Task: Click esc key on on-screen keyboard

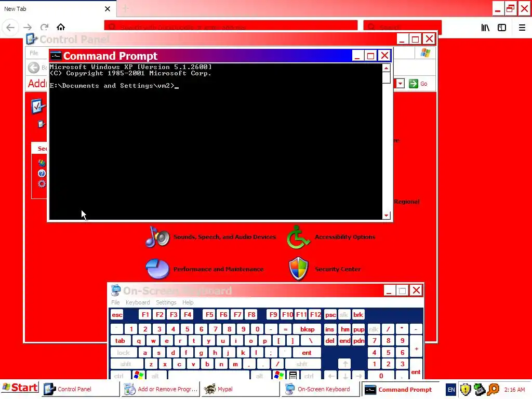Action: (117, 315)
